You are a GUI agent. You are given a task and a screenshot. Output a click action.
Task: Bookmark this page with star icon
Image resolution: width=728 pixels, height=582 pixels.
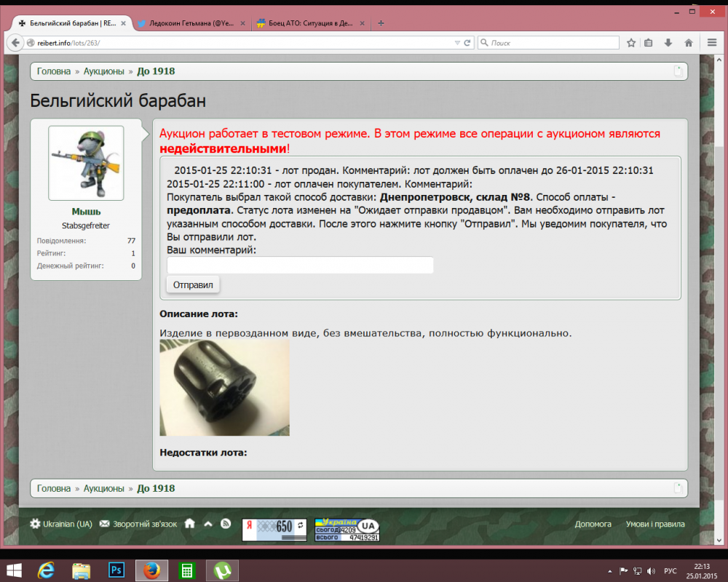(x=631, y=43)
